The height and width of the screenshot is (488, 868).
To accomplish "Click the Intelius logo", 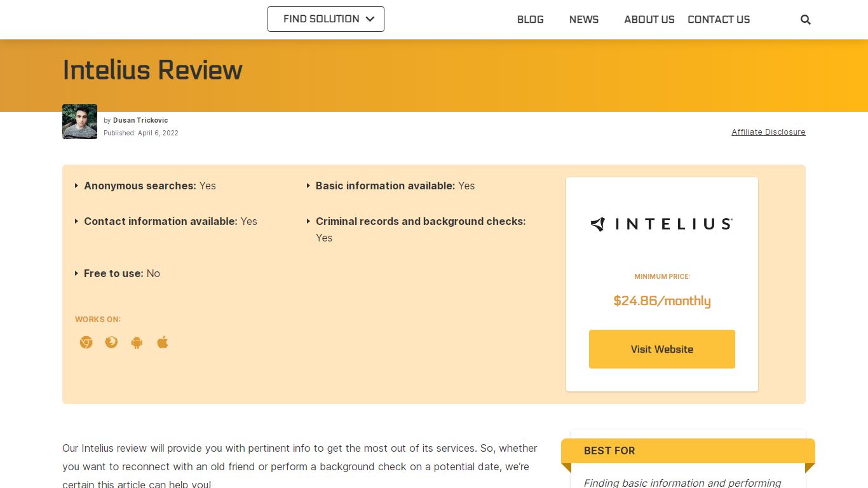I will pyautogui.click(x=661, y=224).
